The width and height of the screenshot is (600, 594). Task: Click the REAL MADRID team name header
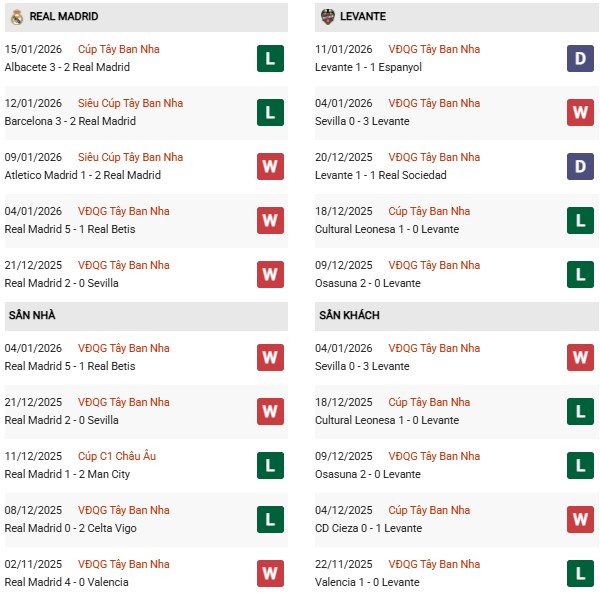tap(64, 17)
